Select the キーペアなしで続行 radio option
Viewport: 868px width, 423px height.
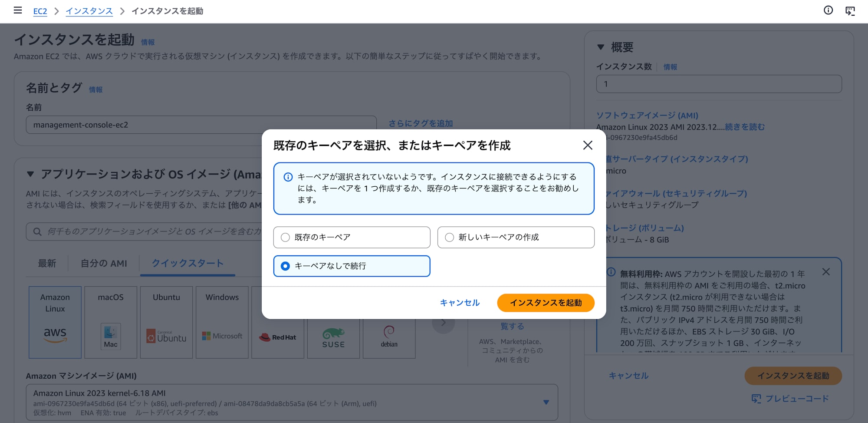point(352,266)
